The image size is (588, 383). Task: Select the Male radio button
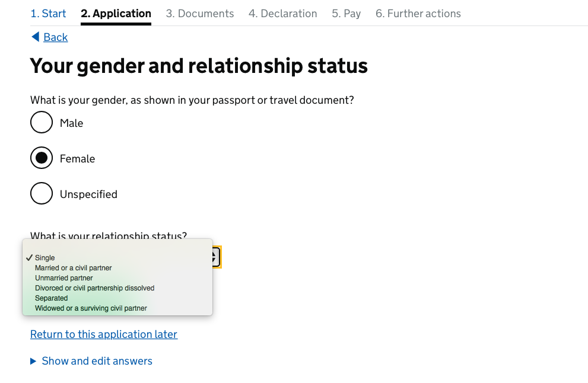(x=42, y=122)
